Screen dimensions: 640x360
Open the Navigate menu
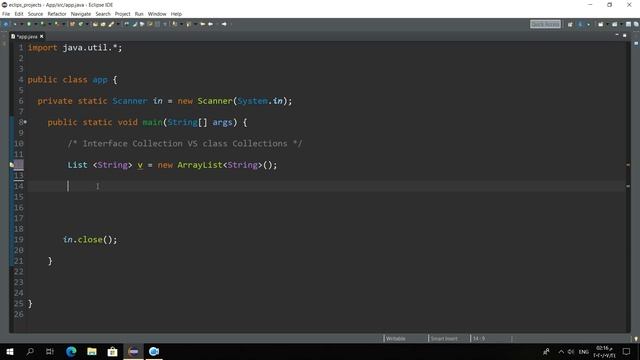(81, 14)
